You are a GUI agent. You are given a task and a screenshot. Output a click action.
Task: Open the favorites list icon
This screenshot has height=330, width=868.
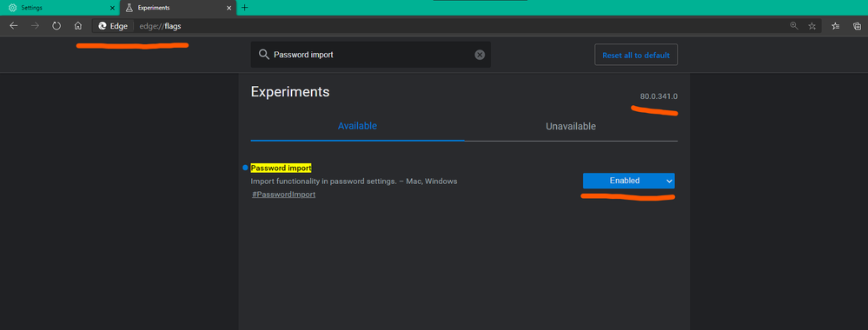click(x=836, y=25)
